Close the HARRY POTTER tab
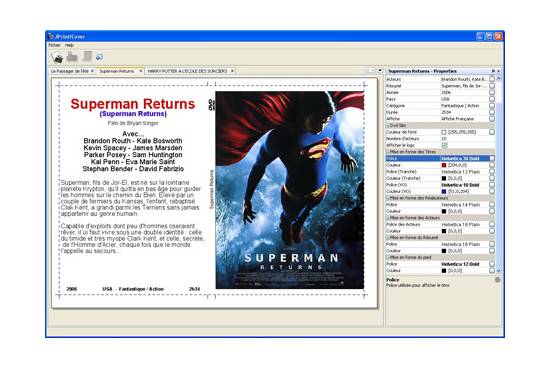This screenshot has height=368, width=550. pos(233,71)
